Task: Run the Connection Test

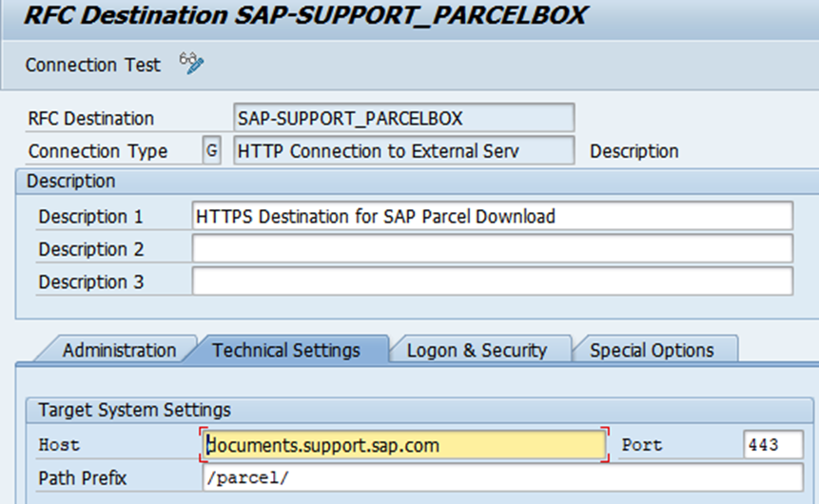Action: click(x=92, y=65)
